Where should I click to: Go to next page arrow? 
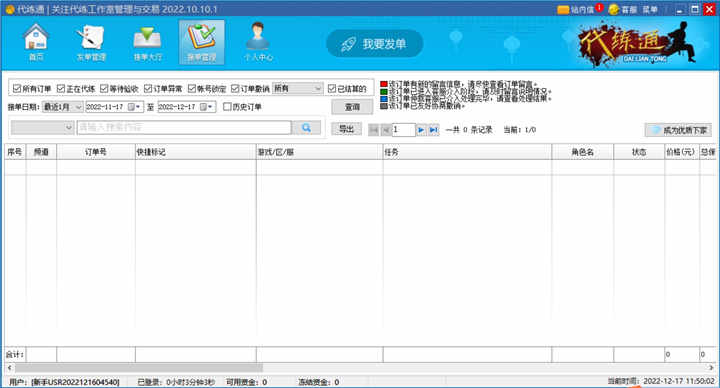pyautogui.click(x=421, y=130)
